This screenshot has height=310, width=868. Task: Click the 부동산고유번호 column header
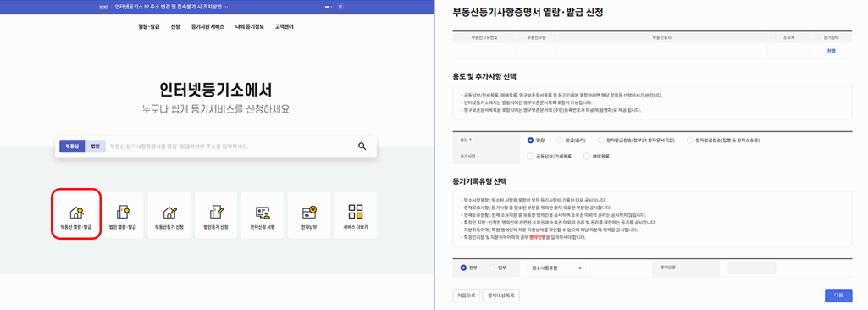tap(484, 37)
